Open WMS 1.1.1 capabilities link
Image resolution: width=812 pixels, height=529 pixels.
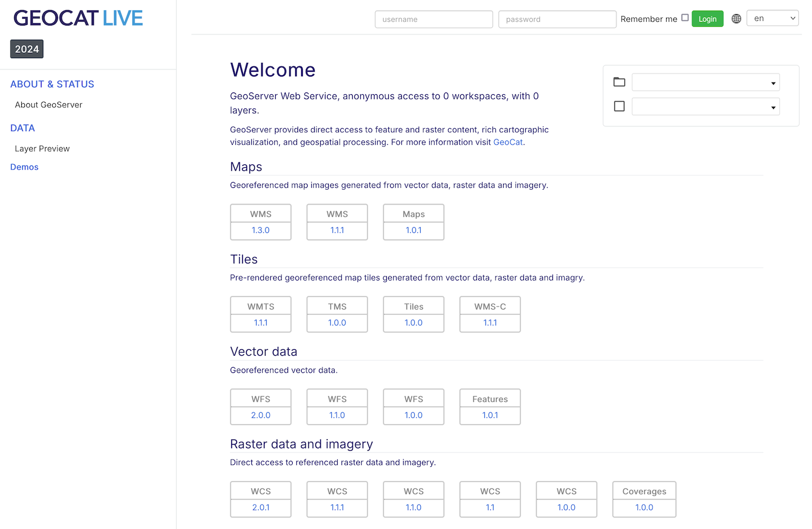click(337, 230)
